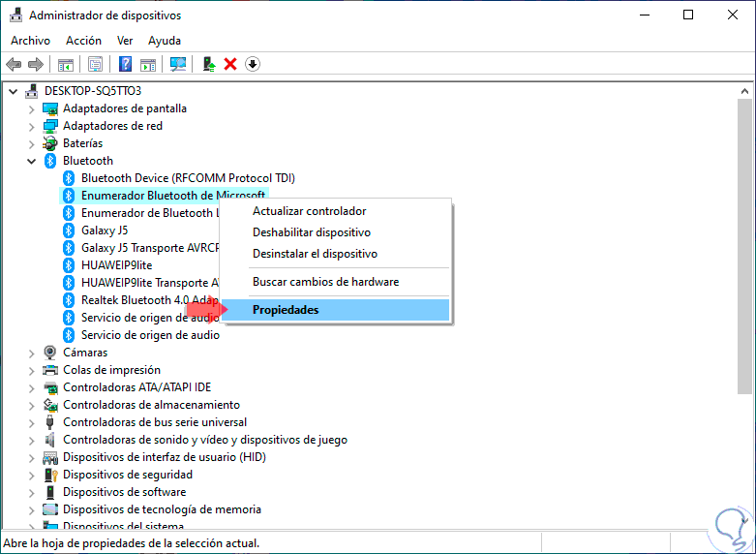Expand the Cámaras category
Viewport: 756px width, 554px height.
(32, 354)
